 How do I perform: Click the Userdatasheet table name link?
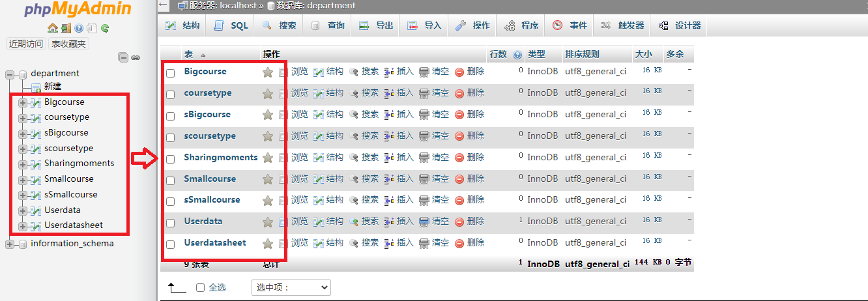click(x=215, y=243)
